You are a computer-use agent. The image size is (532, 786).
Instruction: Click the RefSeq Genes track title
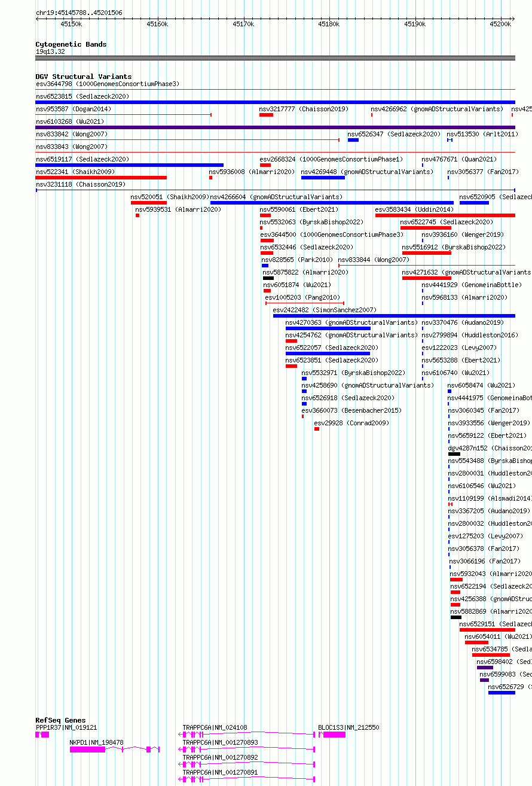tap(60, 720)
